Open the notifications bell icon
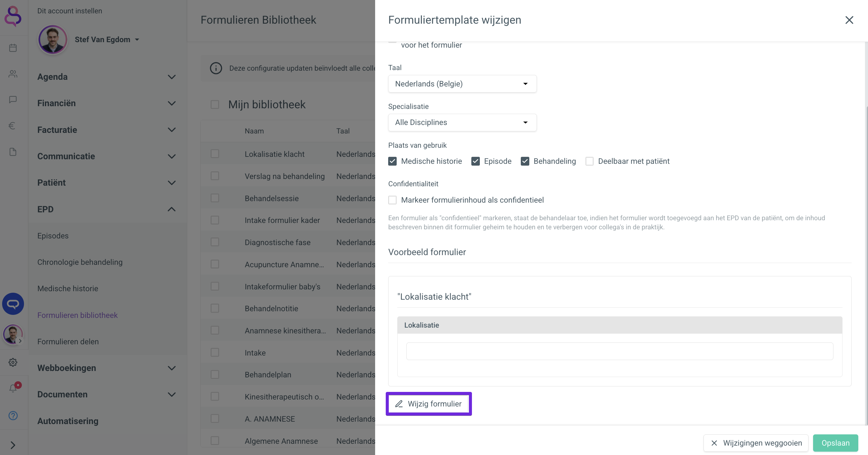This screenshot has width=868, height=455. pos(13,388)
